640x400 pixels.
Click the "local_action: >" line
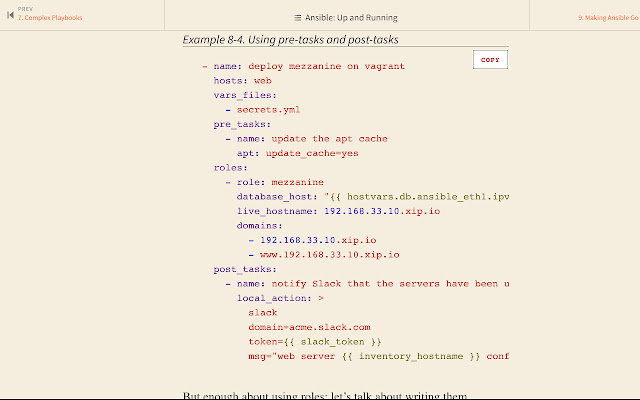point(280,298)
